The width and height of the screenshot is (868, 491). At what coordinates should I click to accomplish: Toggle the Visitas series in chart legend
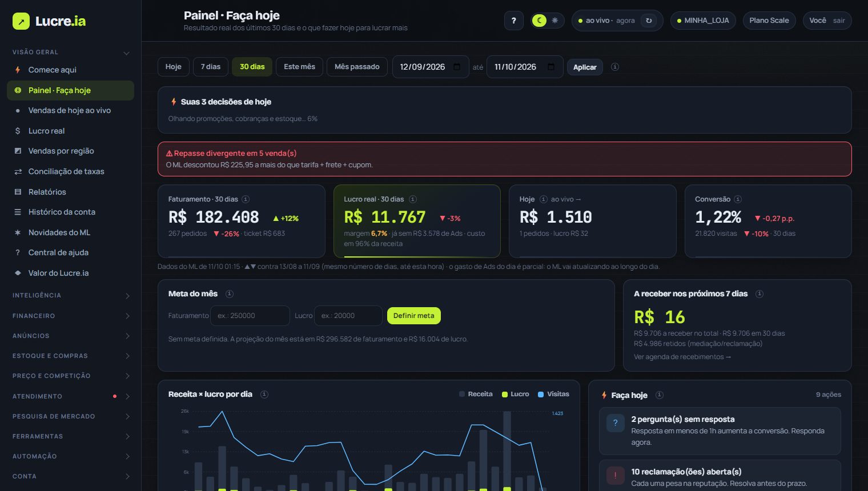click(x=553, y=394)
